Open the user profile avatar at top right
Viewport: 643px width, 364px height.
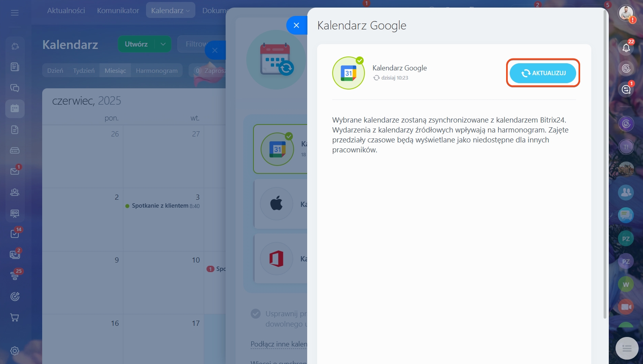click(626, 13)
